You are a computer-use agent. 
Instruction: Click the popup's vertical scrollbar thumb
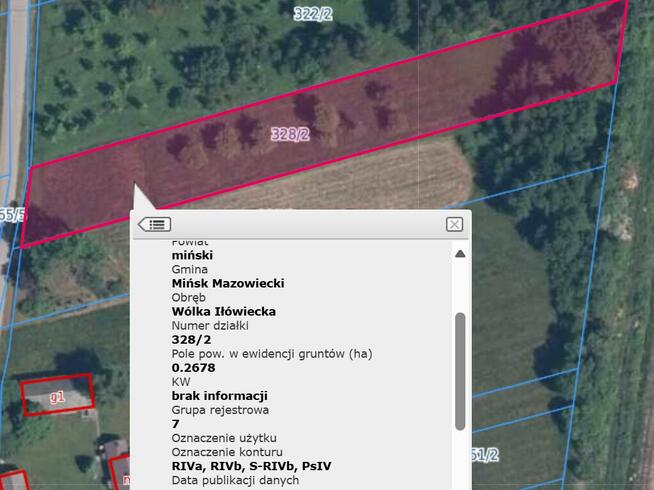pos(460,370)
